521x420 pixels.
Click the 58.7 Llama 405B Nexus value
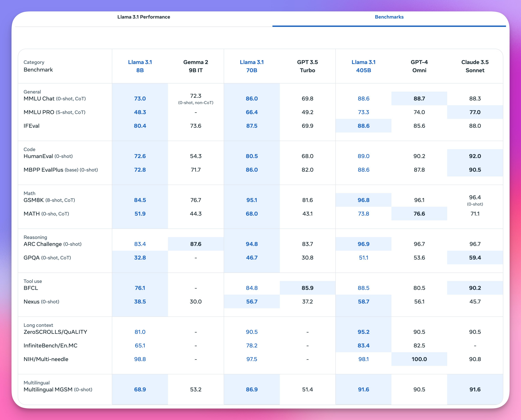364,302
